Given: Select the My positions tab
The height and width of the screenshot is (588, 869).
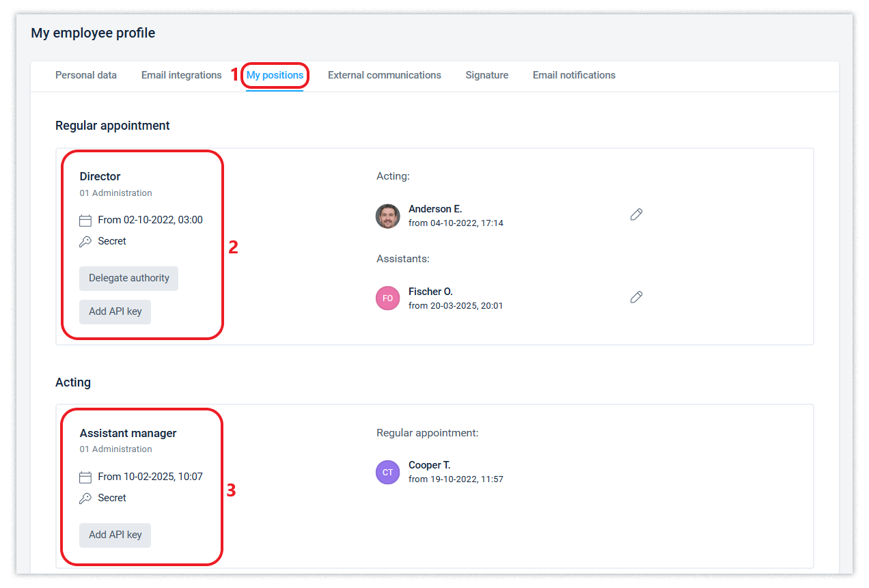Looking at the screenshot, I should [275, 75].
